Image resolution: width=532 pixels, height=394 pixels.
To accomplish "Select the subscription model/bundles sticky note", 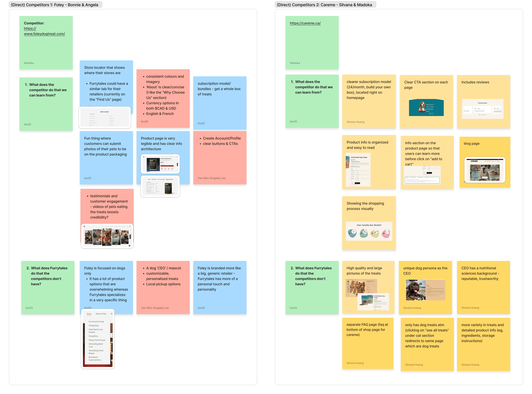I will point(220,103).
